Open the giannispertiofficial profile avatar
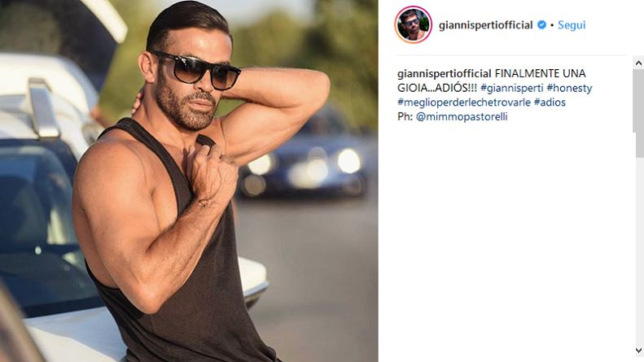This screenshot has width=644, height=362. [413, 24]
